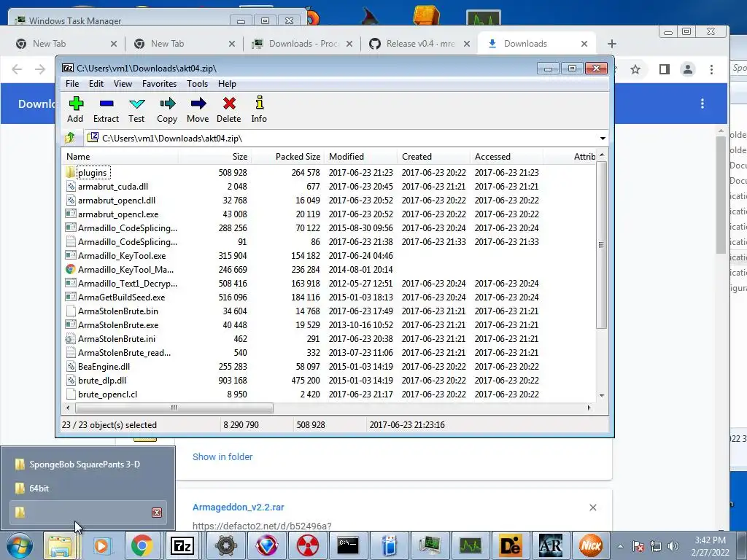Bookmark this page with the star icon

[635, 69]
